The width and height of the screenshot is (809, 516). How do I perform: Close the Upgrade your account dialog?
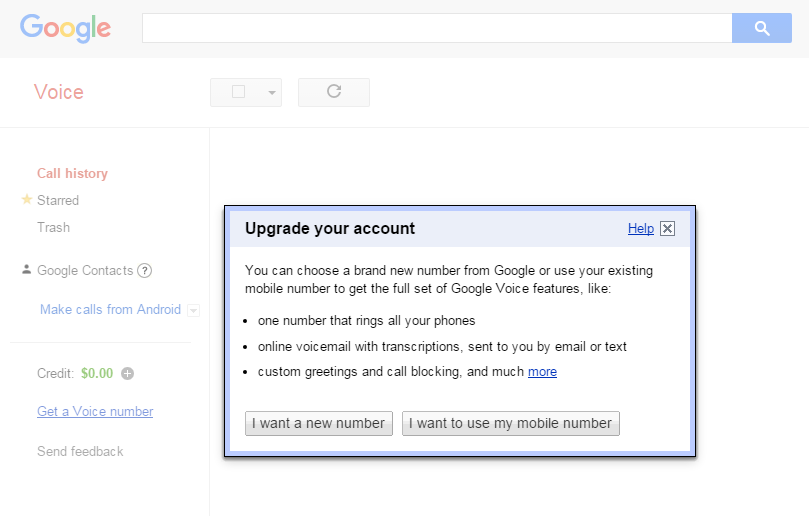tap(668, 229)
